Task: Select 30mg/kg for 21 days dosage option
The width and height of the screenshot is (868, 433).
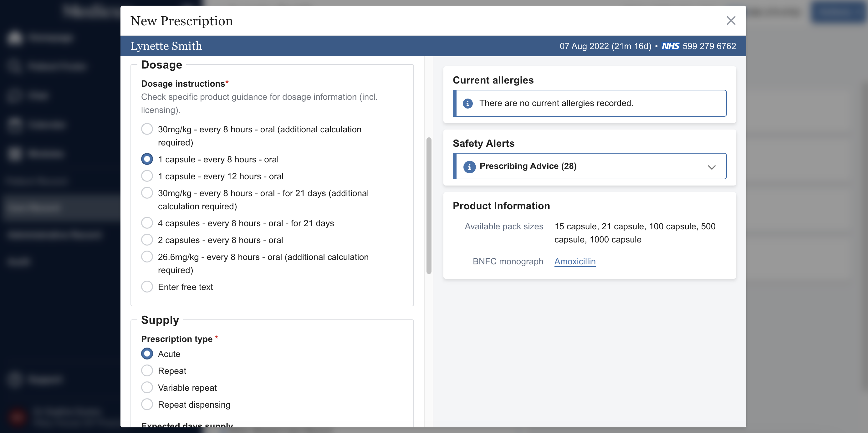Action: (147, 193)
